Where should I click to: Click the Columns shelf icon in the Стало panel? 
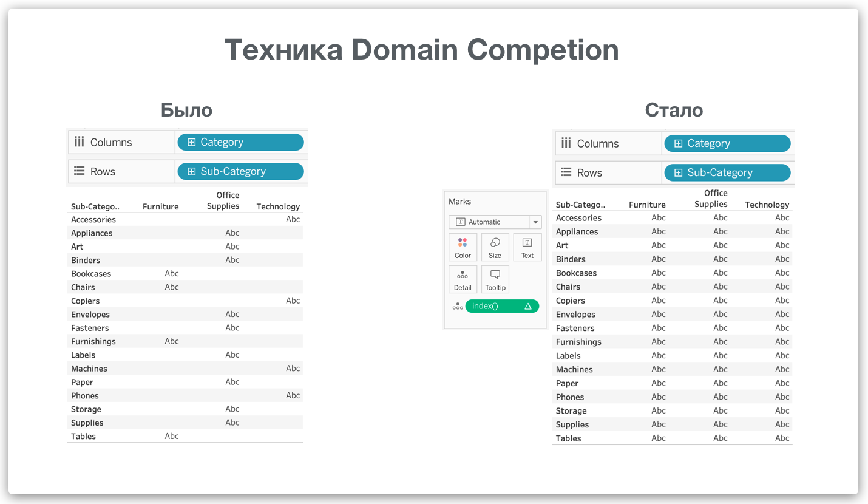click(566, 143)
